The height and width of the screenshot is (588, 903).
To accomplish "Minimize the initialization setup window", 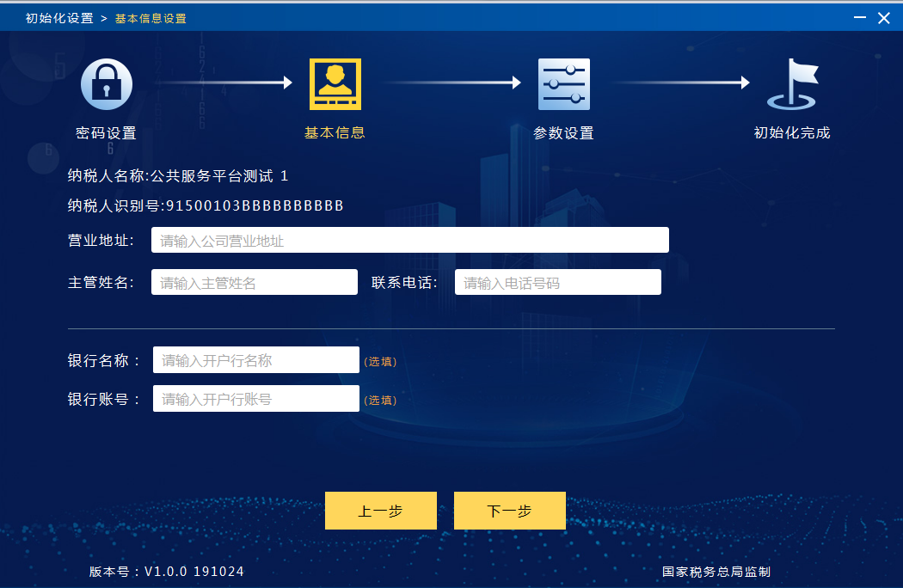I will pos(860,18).
